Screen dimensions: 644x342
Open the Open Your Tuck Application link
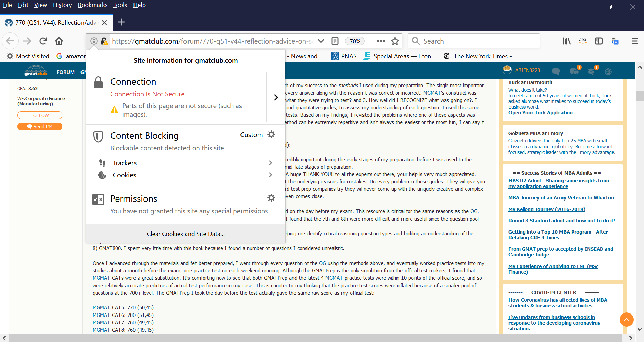pyautogui.click(x=540, y=113)
